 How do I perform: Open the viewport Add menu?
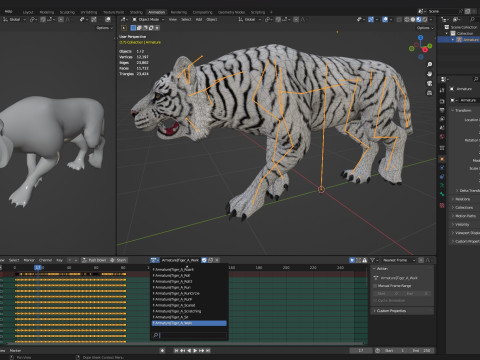coord(199,20)
